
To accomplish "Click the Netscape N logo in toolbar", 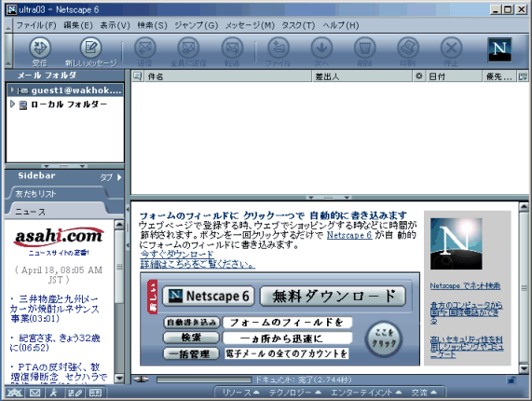I will [x=499, y=49].
